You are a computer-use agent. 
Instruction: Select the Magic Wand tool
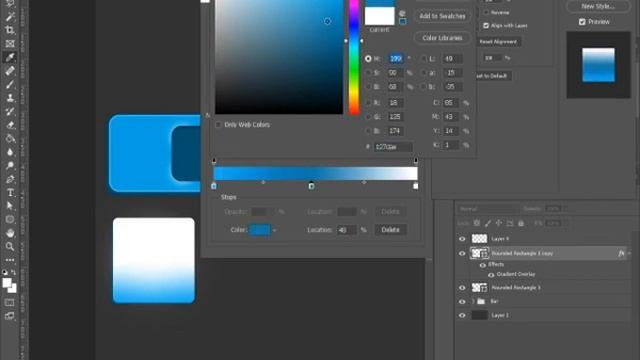pyautogui.click(x=10, y=17)
